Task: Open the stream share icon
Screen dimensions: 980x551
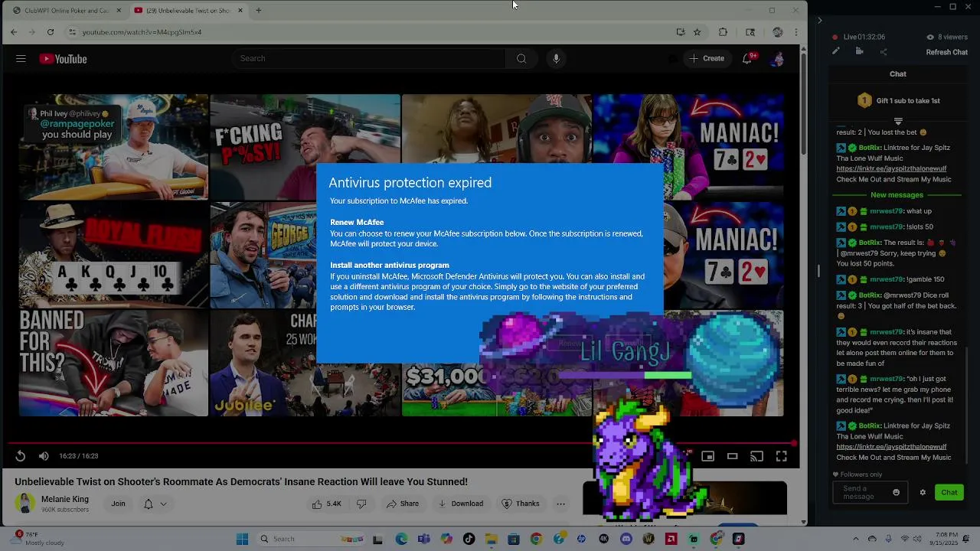Action: click(x=884, y=51)
